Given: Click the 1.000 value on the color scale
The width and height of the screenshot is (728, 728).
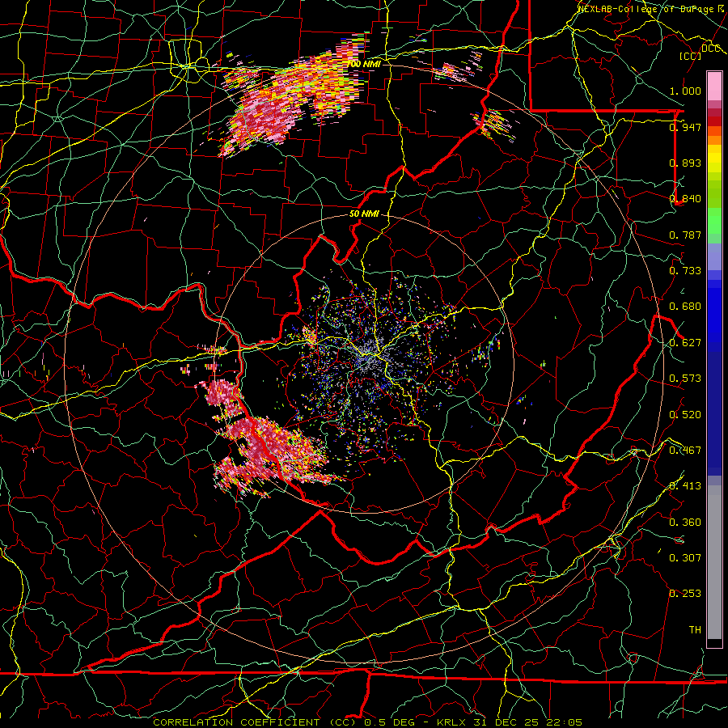Looking at the screenshot, I should click(x=685, y=91).
